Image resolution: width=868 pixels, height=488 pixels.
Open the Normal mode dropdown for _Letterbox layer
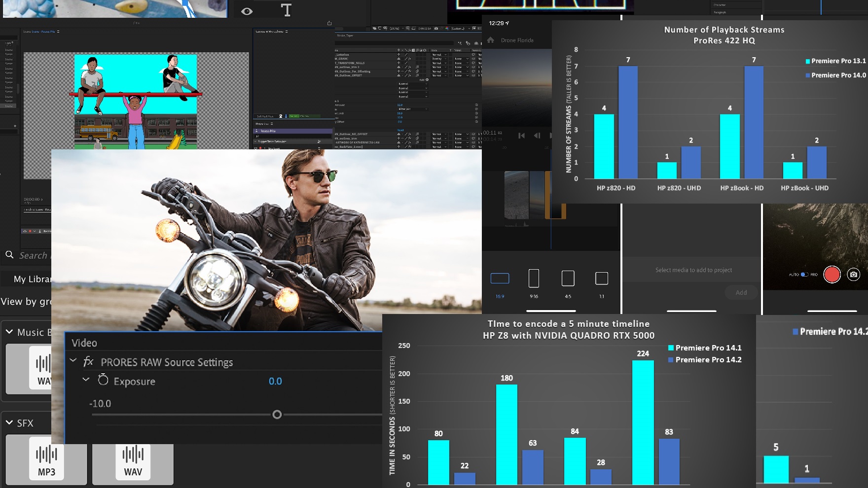tap(439, 55)
